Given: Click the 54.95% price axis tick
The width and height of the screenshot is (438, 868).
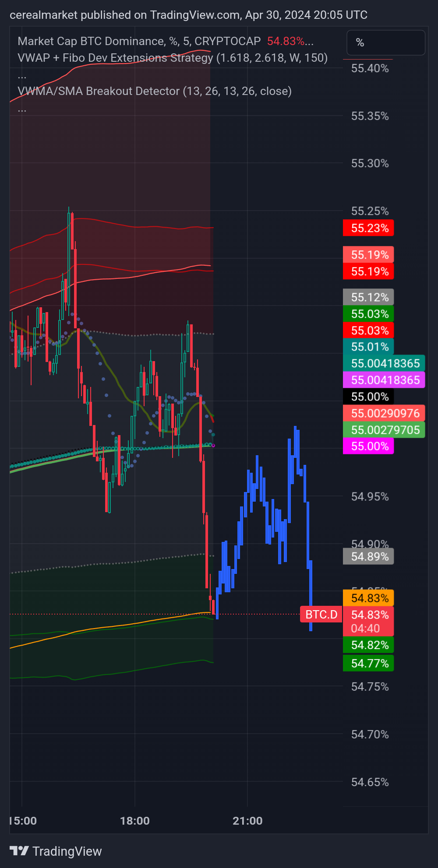Looking at the screenshot, I should (370, 496).
